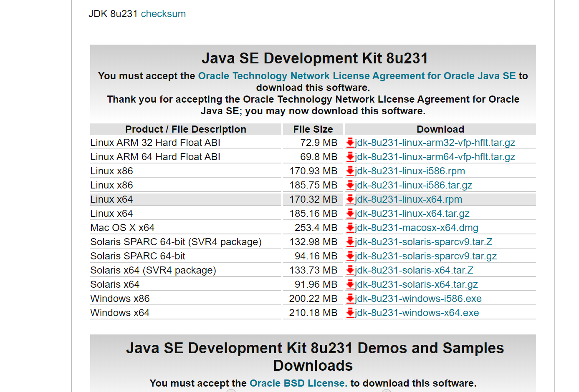Screen dimensions: 579x392
Task: Click the Demos and Samples Downloads heading
Action: (315, 357)
